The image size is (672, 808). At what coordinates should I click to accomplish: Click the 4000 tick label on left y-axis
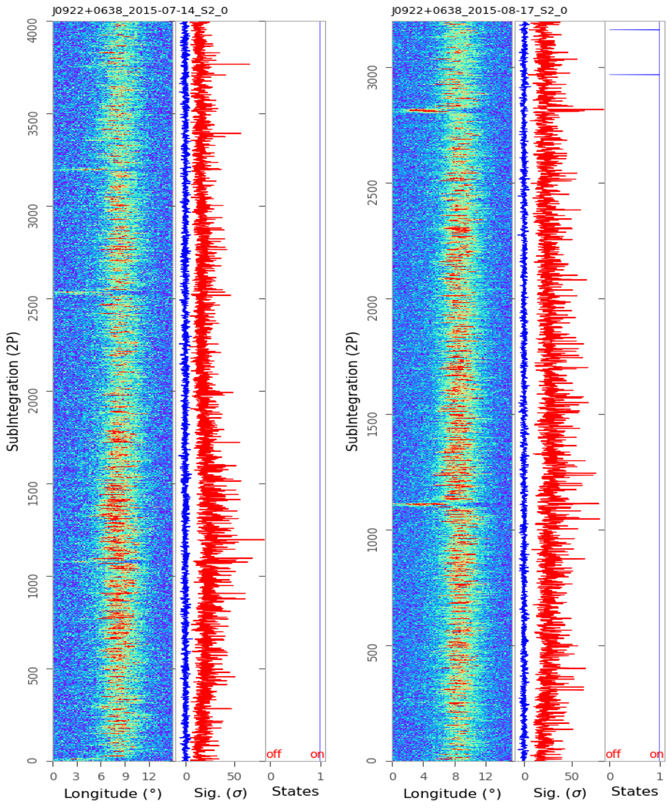click(34, 22)
